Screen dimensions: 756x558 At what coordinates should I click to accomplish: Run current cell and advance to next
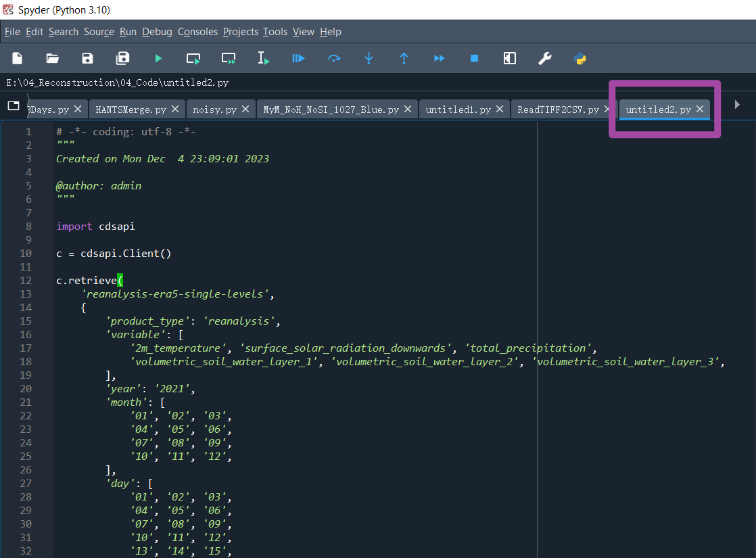pos(229,58)
